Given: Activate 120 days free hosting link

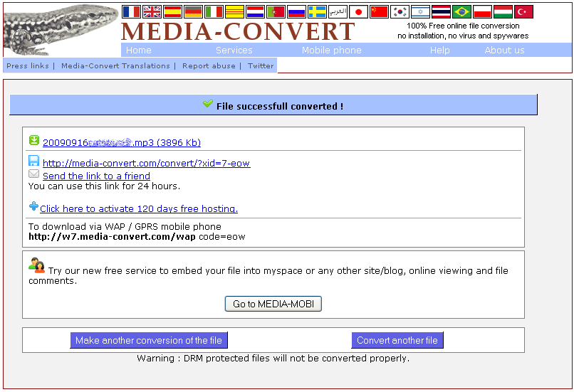Looking at the screenshot, I should [x=139, y=208].
